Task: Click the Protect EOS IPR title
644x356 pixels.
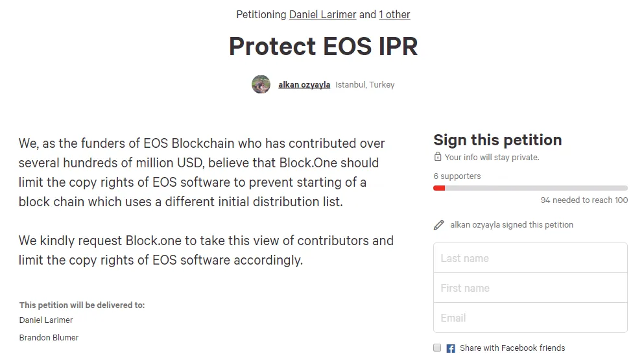Action: 323,46
